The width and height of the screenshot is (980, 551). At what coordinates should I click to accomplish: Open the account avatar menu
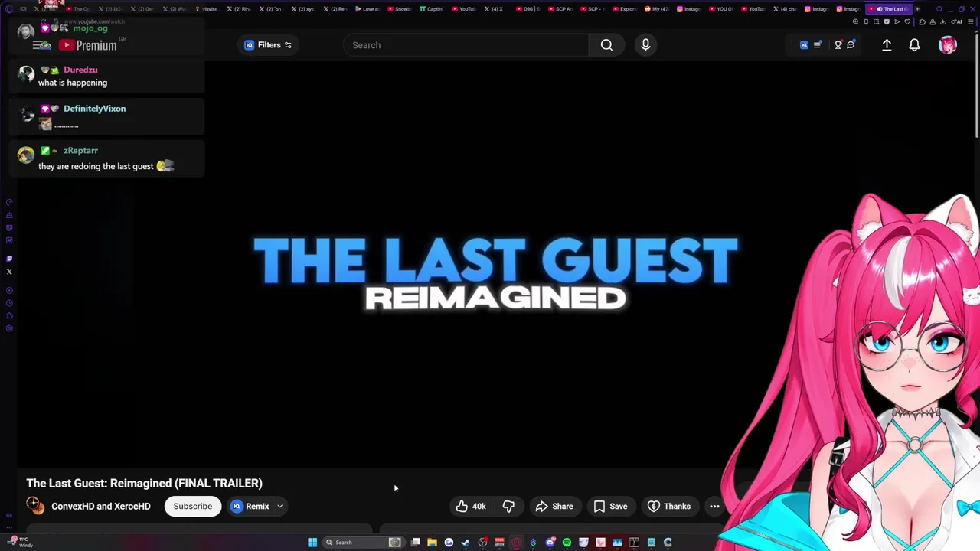coord(948,45)
